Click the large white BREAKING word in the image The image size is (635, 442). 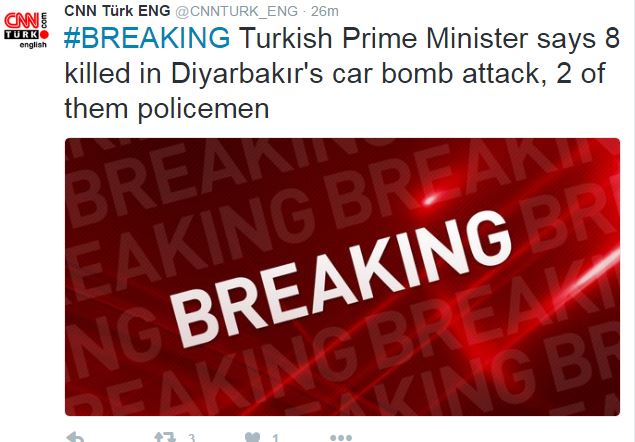pyautogui.click(x=341, y=280)
